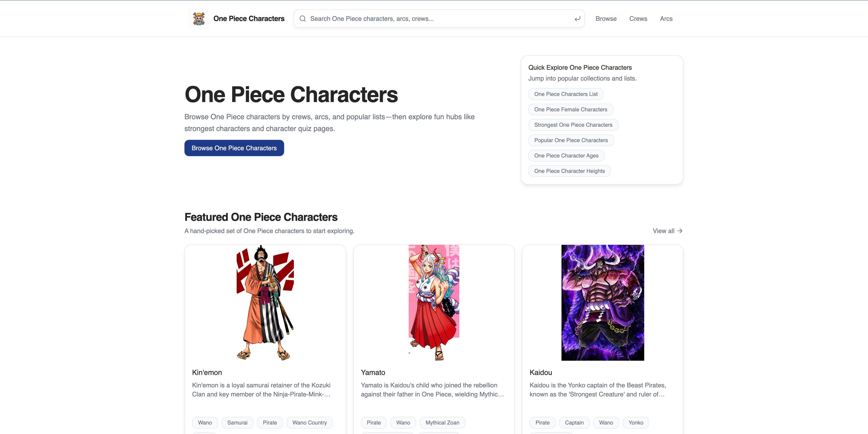The height and width of the screenshot is (434, 868).
Task: Select the Samurai tag on Kin'emon's card
Action: pos(237,422)
